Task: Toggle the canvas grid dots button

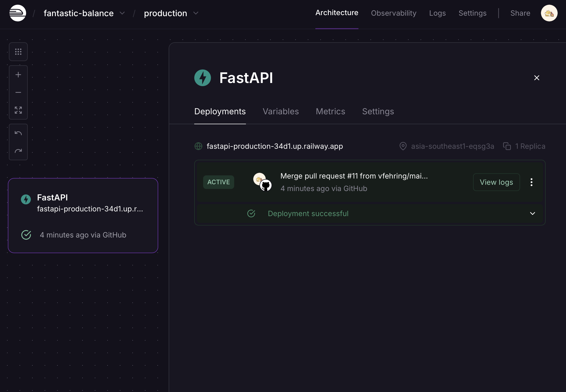Action: coord(18,52)
